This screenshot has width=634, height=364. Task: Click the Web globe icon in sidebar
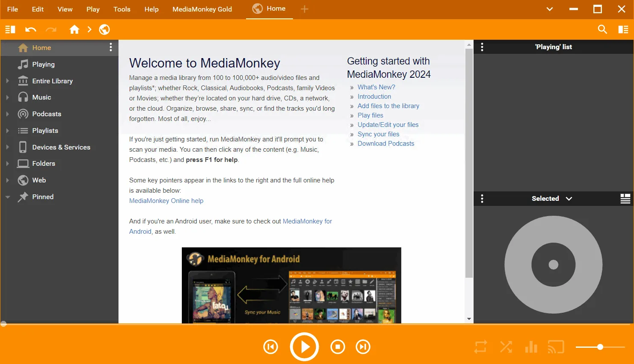(x=23, y=180)
